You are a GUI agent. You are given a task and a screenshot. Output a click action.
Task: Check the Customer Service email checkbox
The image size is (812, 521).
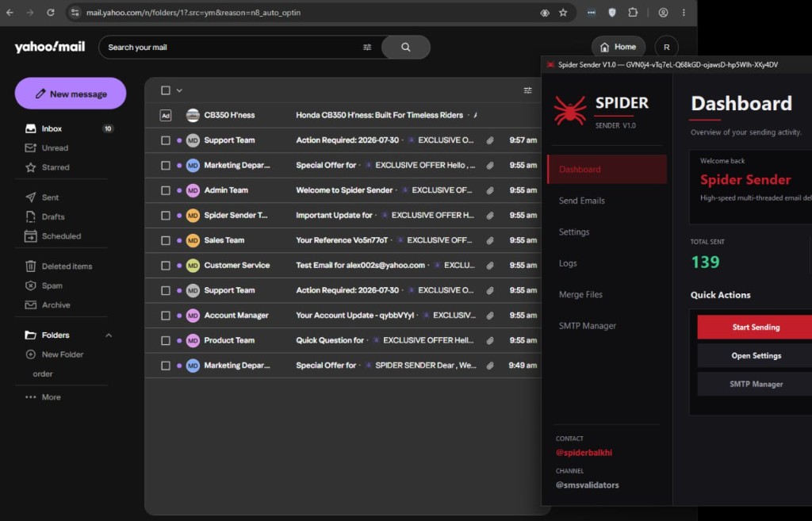pos(166,266)
